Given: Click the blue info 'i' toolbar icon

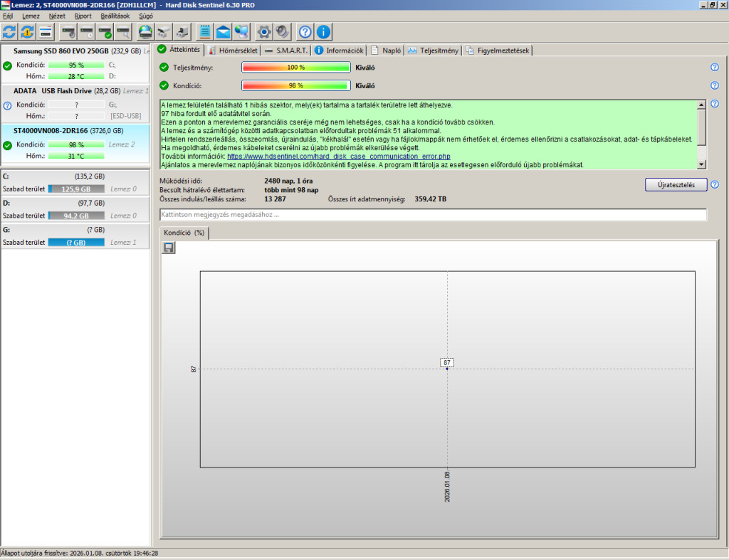Looking at the screenshot, I should click(323, 31).
